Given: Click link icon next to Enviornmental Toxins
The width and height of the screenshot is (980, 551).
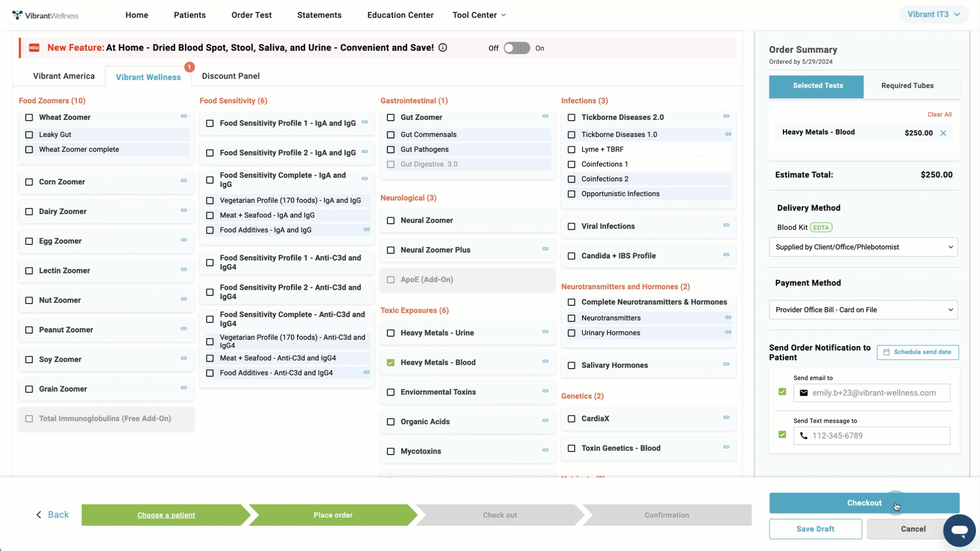Looking at the screenshot, I should tap(546, 391).
